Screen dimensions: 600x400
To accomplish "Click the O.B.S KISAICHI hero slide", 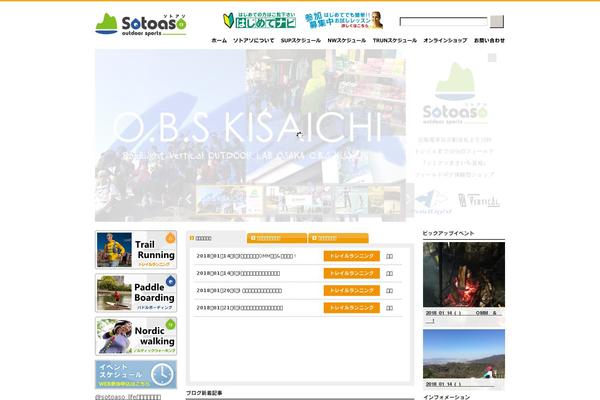I will [x=250, y=135].
